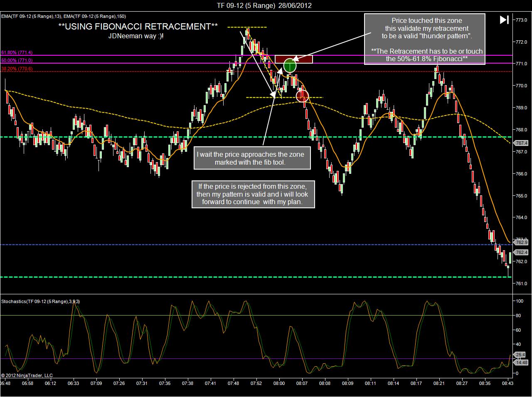Click the red circle marker on chart
Image resolution: width=532 pixels, height=397 pixels.
coord(303,96)
